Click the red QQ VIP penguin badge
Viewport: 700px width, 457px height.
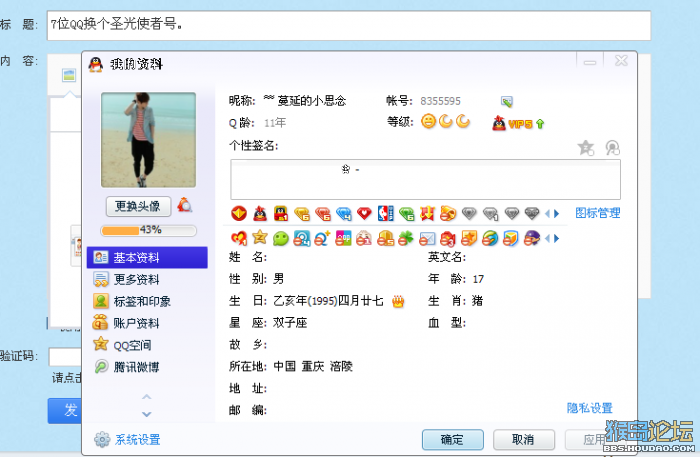tap(260, 214)
